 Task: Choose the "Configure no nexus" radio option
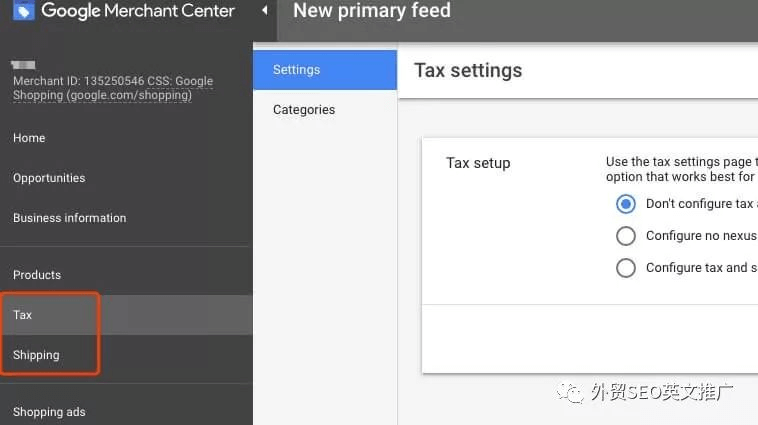click(x=626, y=236)
